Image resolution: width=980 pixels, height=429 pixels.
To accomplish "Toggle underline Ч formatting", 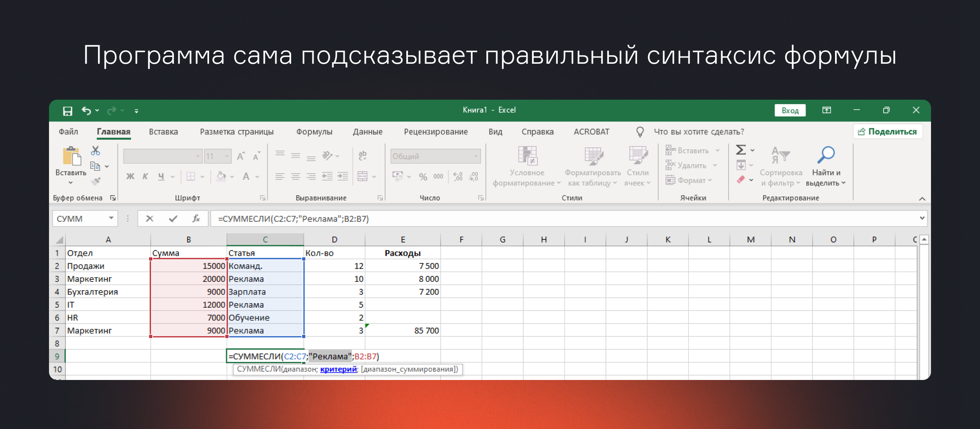I will pos(161,177).
